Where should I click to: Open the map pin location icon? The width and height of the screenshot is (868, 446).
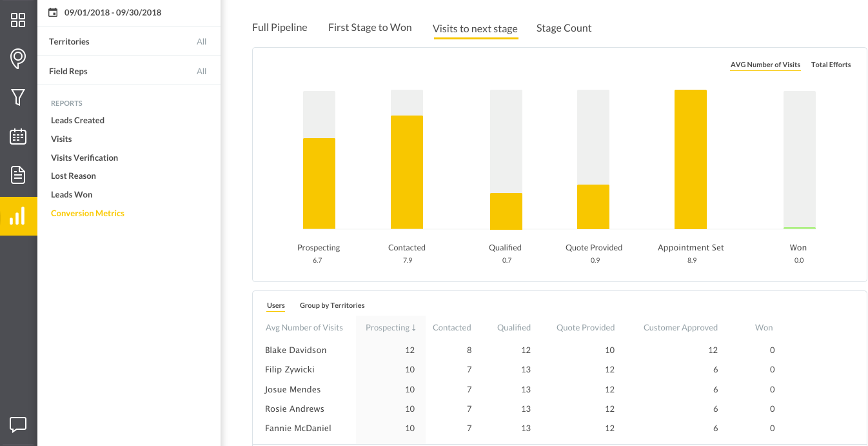tap(18, 59)
